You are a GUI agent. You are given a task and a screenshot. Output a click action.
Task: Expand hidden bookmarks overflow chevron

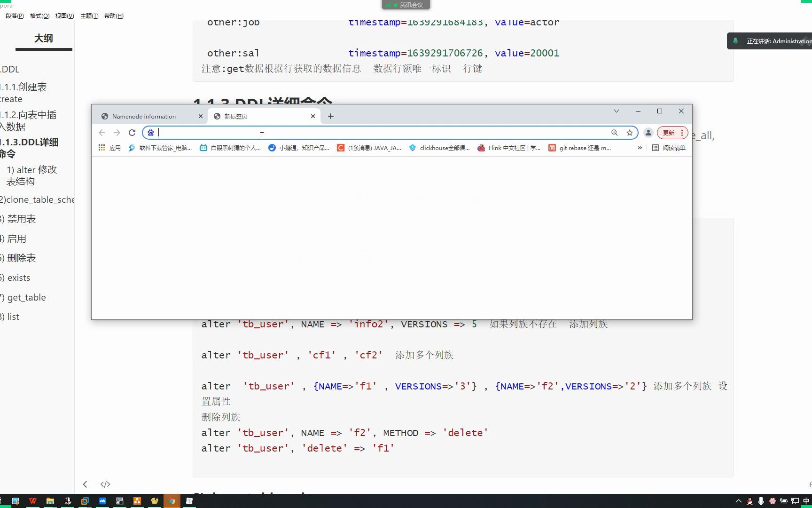(640, 148)
